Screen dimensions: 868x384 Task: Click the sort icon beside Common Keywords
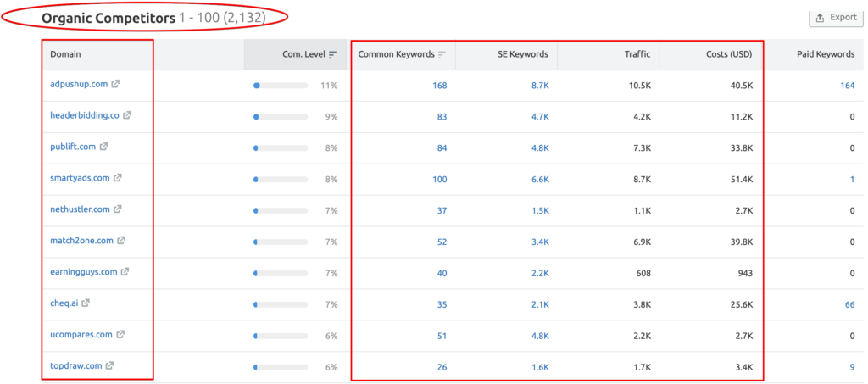tap(442, 54)
